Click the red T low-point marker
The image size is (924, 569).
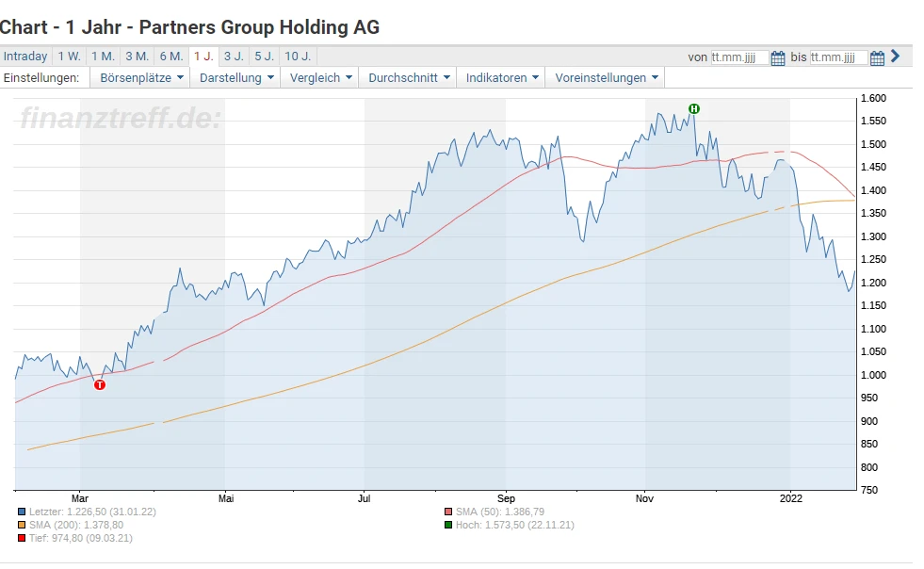pyautogui.click(x=100, y=384)
